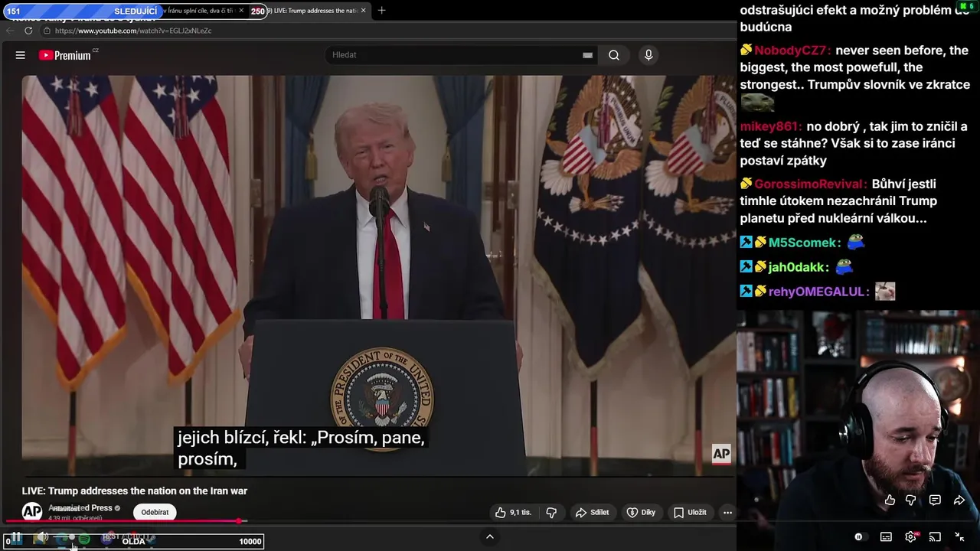Click chat username rehyOMEGALUL
Screen dimensions: 980x551
tap(818, 292)
